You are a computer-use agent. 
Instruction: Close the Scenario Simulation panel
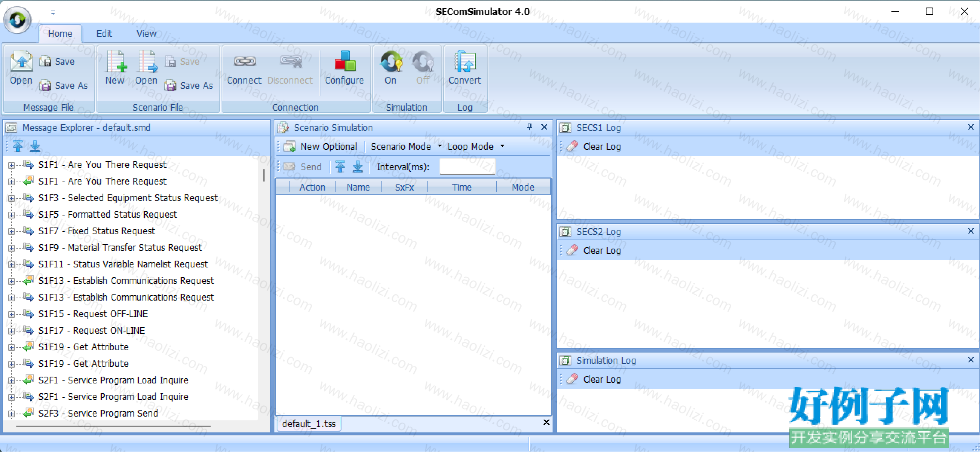point(544,127)
